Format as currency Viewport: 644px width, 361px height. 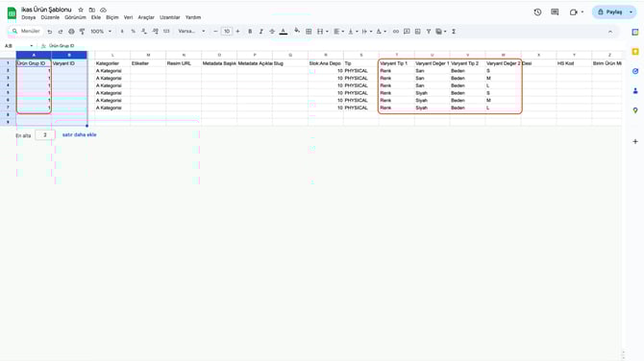[122, 32]
